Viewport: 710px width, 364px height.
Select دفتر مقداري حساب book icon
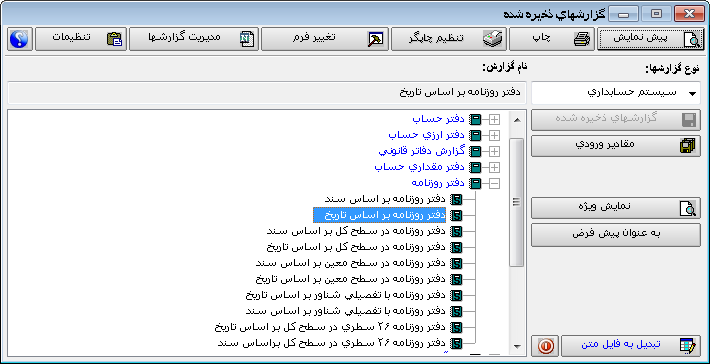(x=475, y=168)
